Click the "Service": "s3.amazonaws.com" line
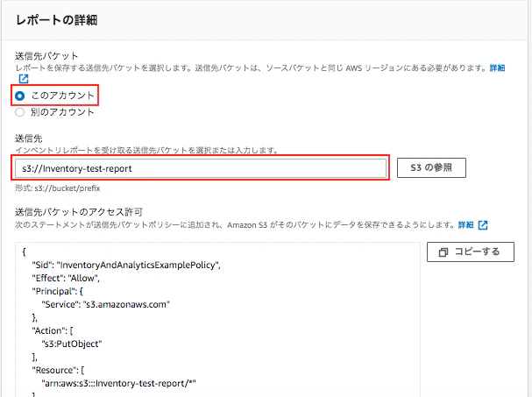This screenshot has height=397, width=532. coord(106,304)
